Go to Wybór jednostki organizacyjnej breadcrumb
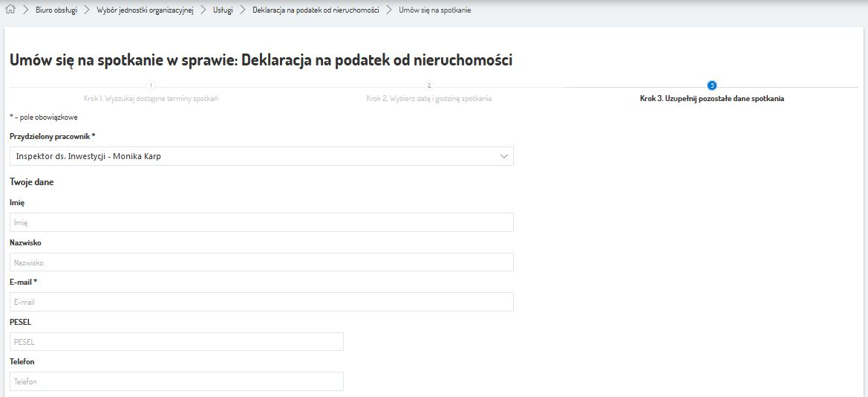This screenshot has height=397, width=868. [x=145, y=10]
